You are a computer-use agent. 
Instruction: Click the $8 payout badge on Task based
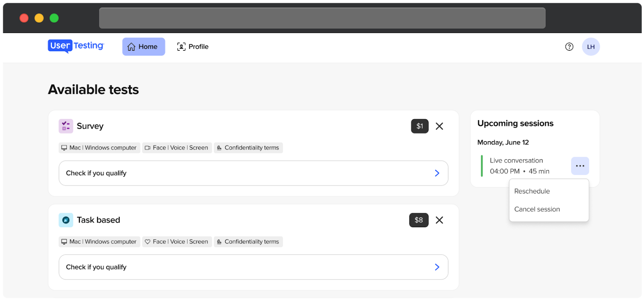click(x=419, y=220)
